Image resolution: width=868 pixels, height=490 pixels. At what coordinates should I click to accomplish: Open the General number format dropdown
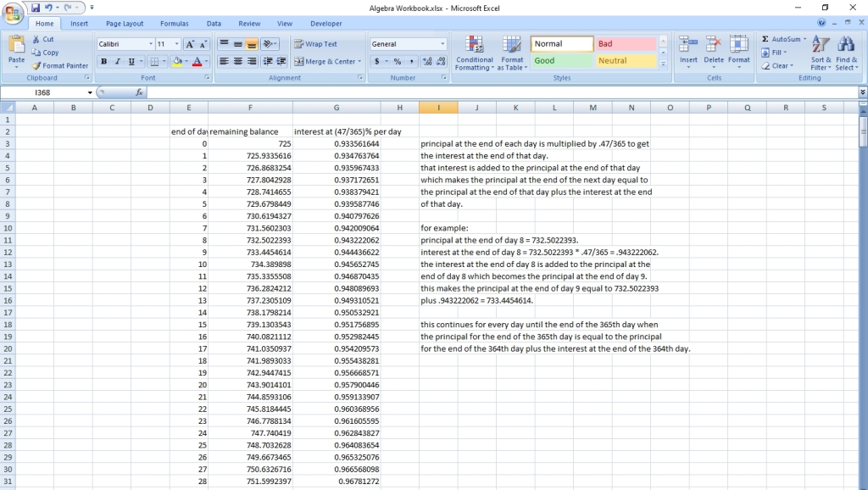[442, 44]
